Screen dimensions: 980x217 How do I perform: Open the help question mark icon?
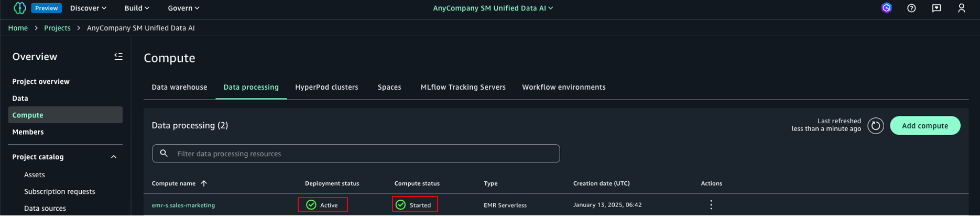[x=911, y=8]
